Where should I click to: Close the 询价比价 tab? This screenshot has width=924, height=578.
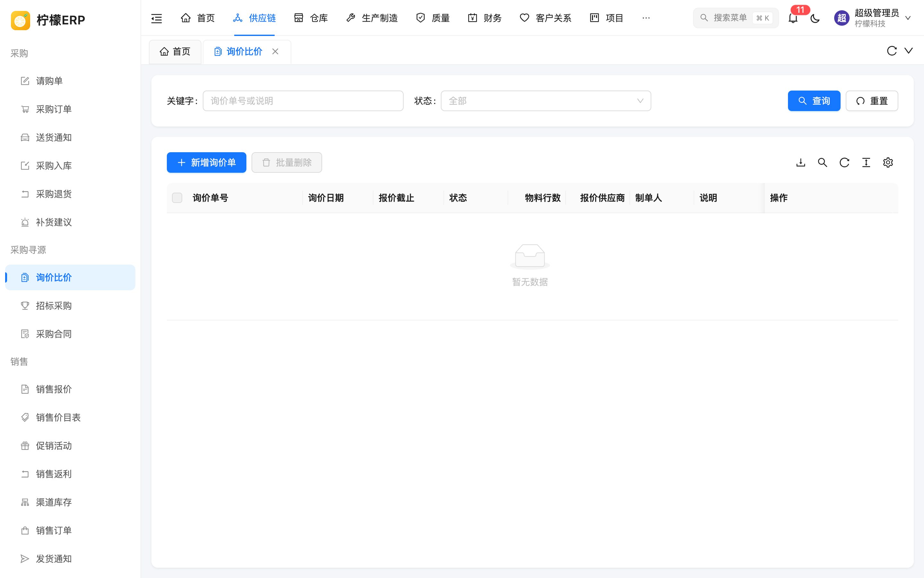click(x=275, y=52)
